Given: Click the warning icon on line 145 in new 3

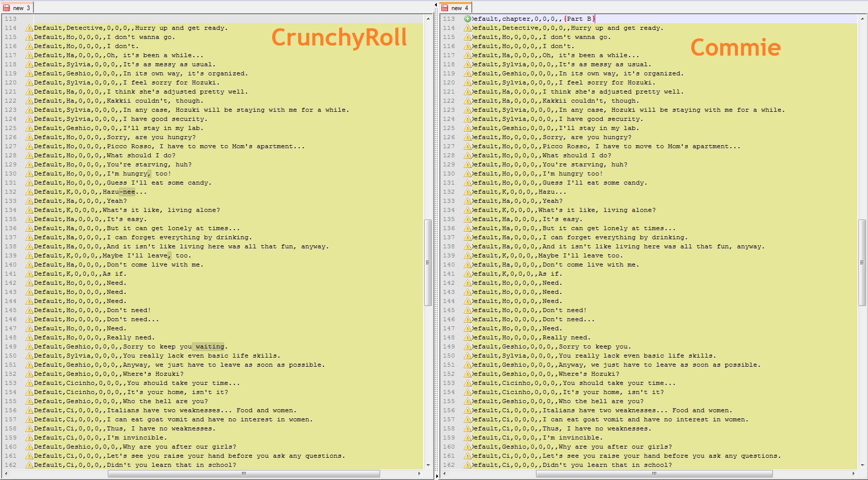Looking at the screenshot, I should [29, 310].
